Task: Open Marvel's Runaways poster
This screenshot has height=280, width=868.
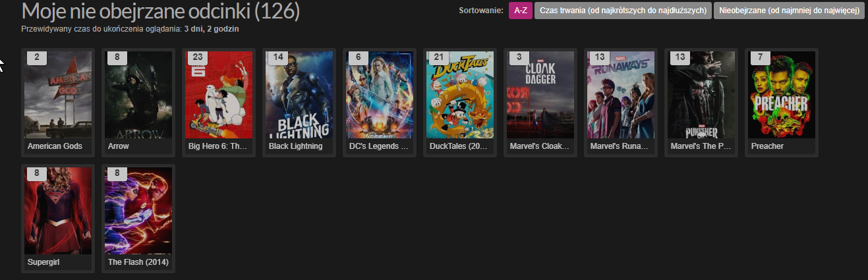Action: tap(621, 96)
